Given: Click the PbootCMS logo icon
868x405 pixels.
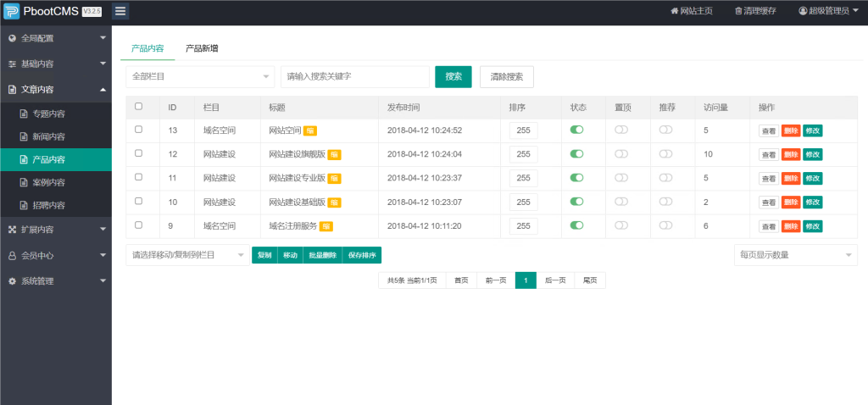Looking at the screenshot, I should 11,11.
